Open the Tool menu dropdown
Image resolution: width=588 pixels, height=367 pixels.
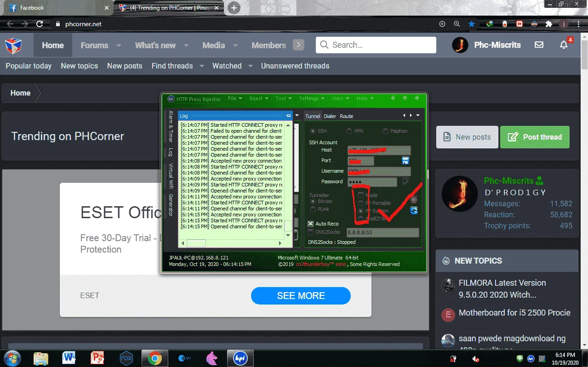point(284,98)
